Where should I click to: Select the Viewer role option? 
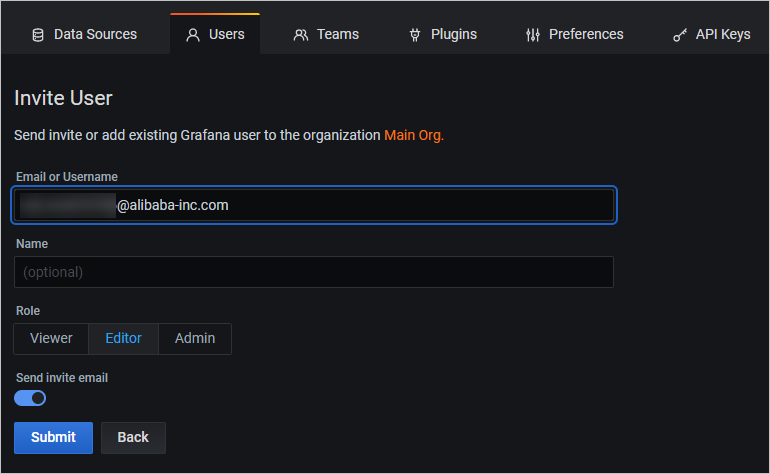click(x=51, y=338)
